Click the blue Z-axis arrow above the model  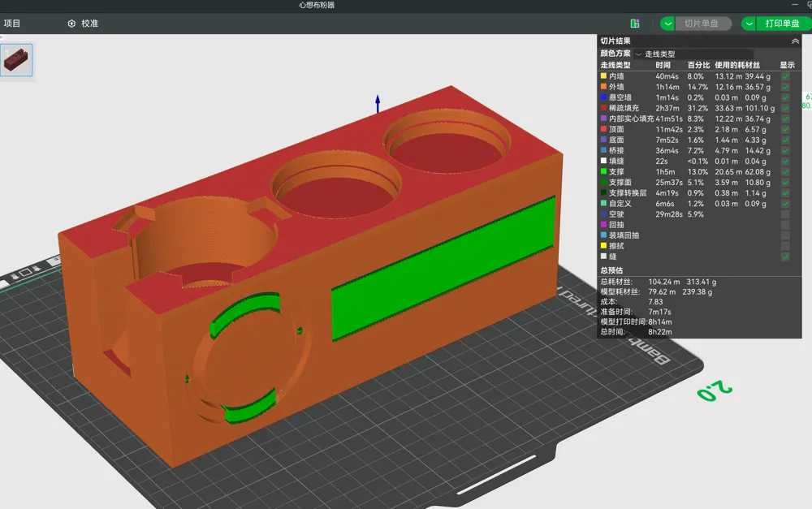coord(378,103)
